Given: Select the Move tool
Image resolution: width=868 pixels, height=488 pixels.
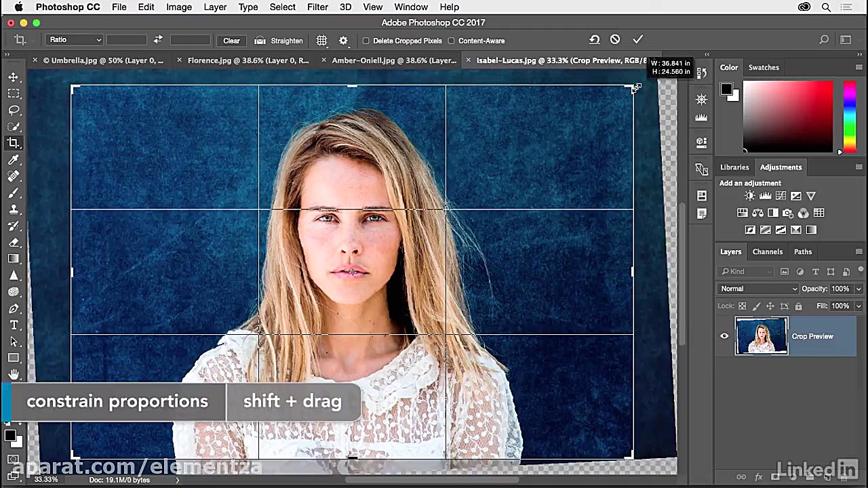Looking at the screenshot, I should pos(14,77).
